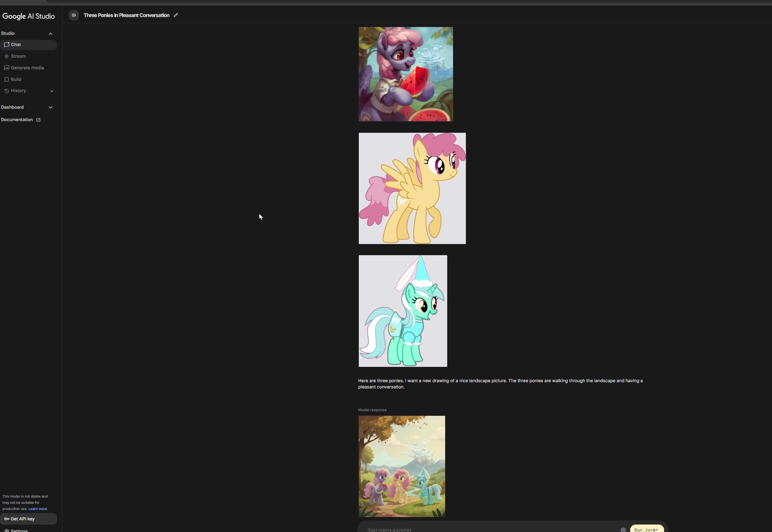Open Generate media from the sidebar
This screenshot has height=532, width=772.
(28, 68)
